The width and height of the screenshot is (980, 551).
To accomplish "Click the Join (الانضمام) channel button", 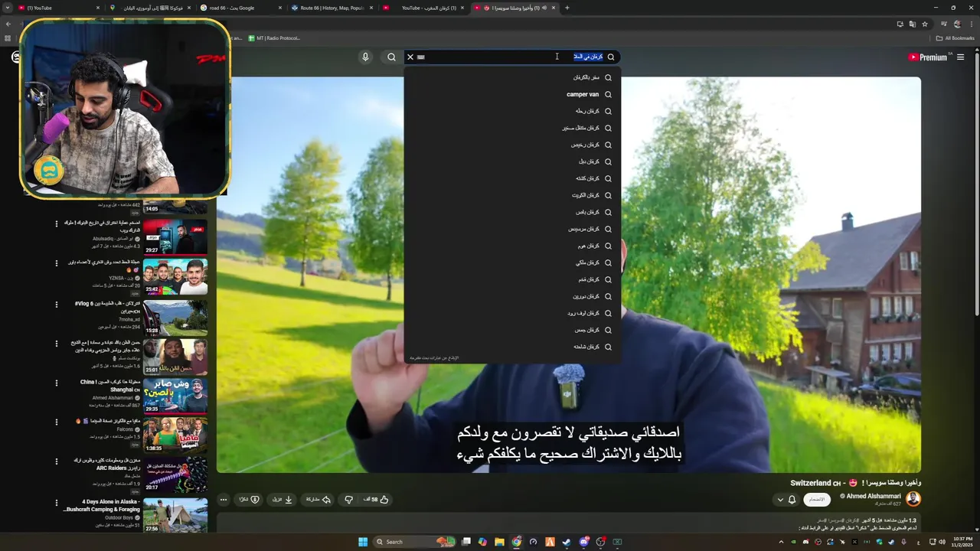I will click(x=818, y=500).
